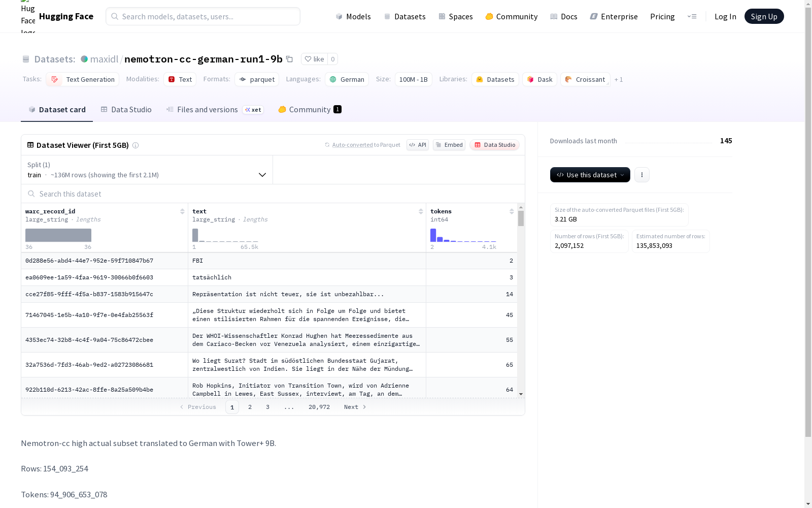Open the three-dot options menu

pos(642,175)
